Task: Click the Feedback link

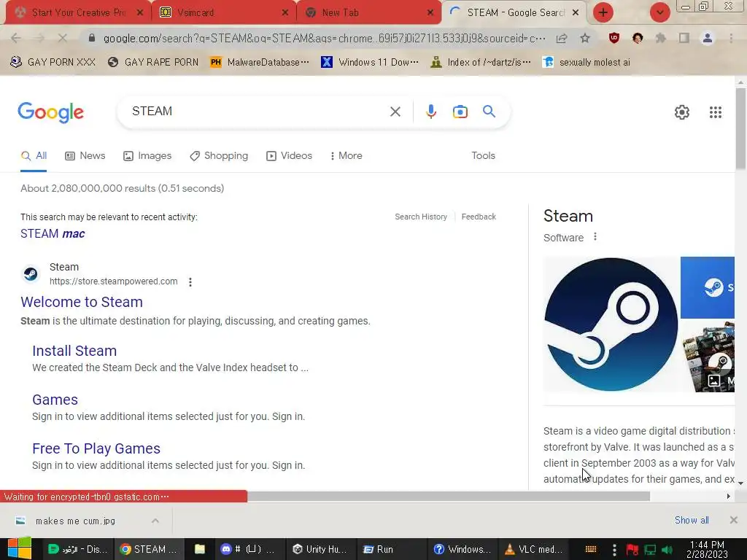Action: pos(479,217)
